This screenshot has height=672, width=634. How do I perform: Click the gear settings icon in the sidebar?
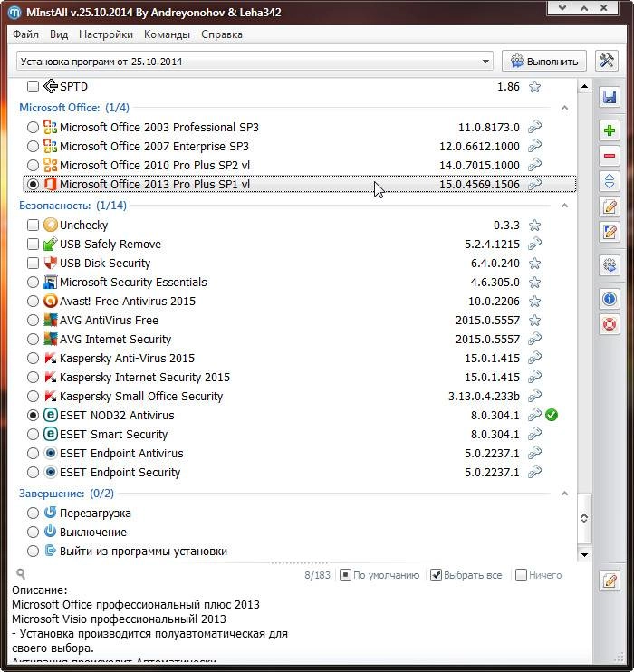point(610,265)
